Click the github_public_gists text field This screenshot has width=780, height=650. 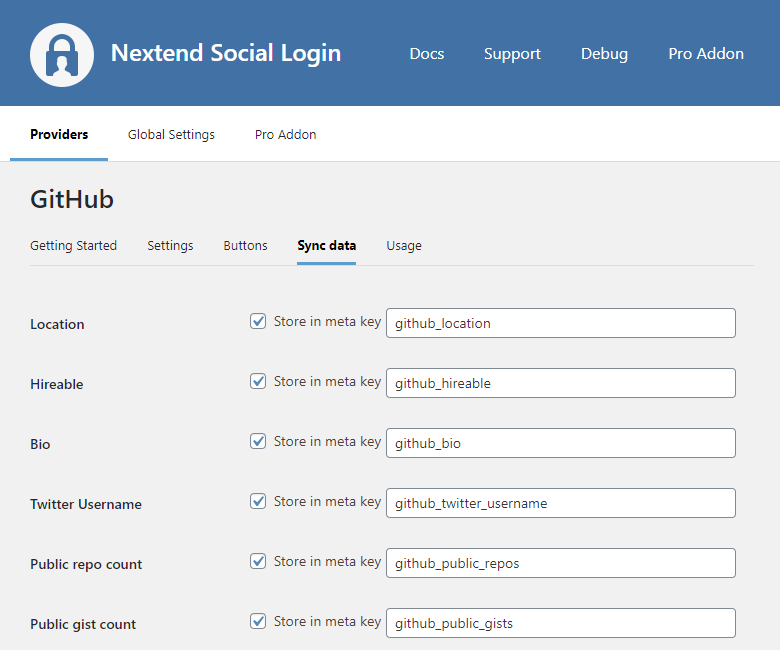560,623
